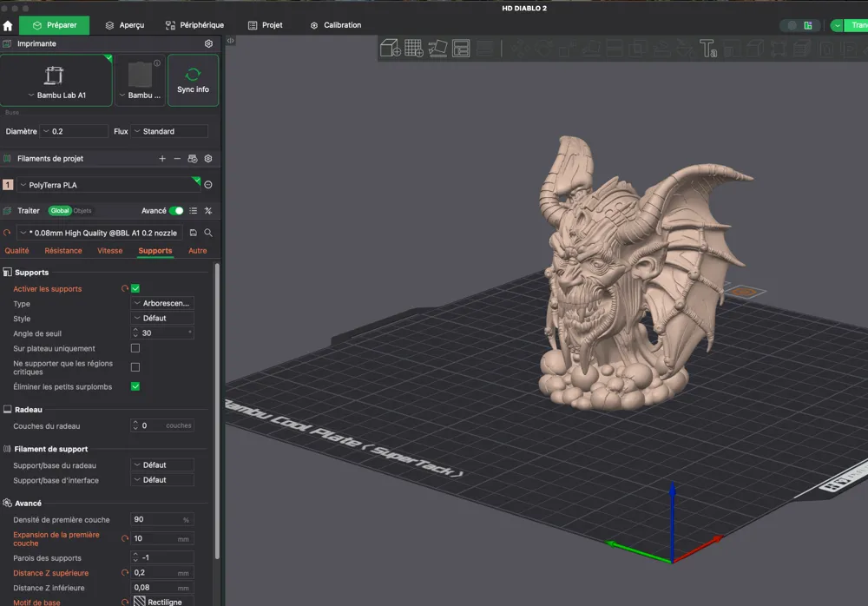Select the Text shape tool
This screenshot has width=868, height=606.
click(708, 49)
